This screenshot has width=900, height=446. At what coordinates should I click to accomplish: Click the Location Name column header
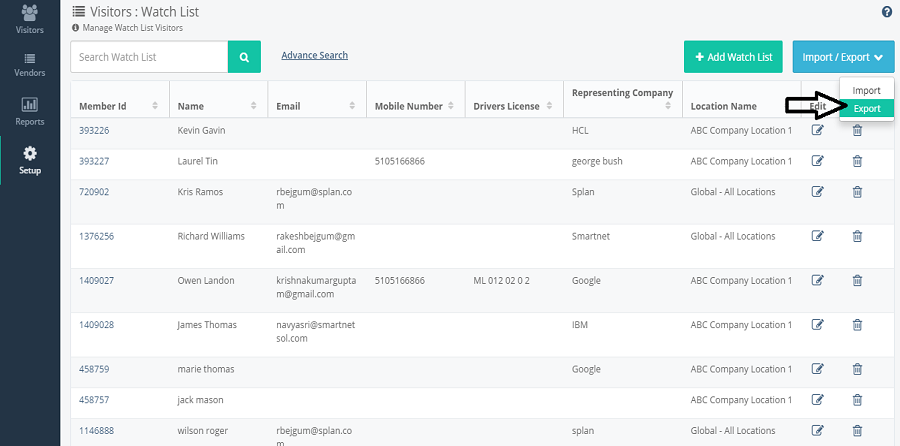[x=723, y=106]
